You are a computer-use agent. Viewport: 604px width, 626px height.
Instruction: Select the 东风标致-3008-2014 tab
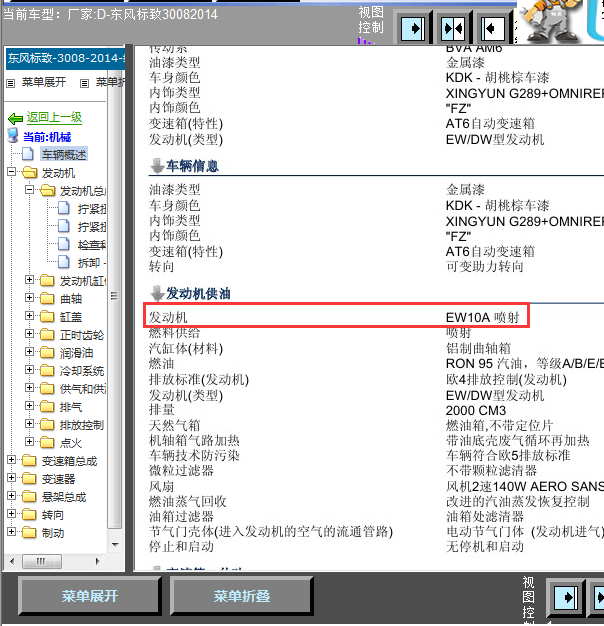click(x=66, y=59)
